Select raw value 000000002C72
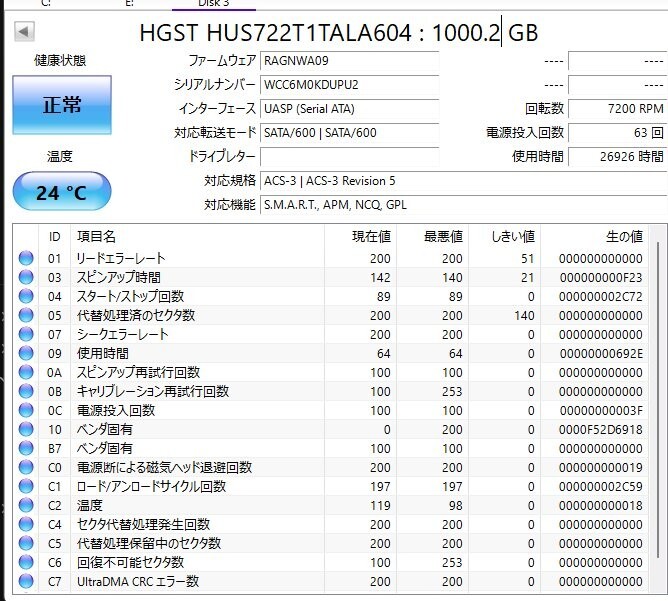This screenshot has height=601, width=668. point(601,296)
